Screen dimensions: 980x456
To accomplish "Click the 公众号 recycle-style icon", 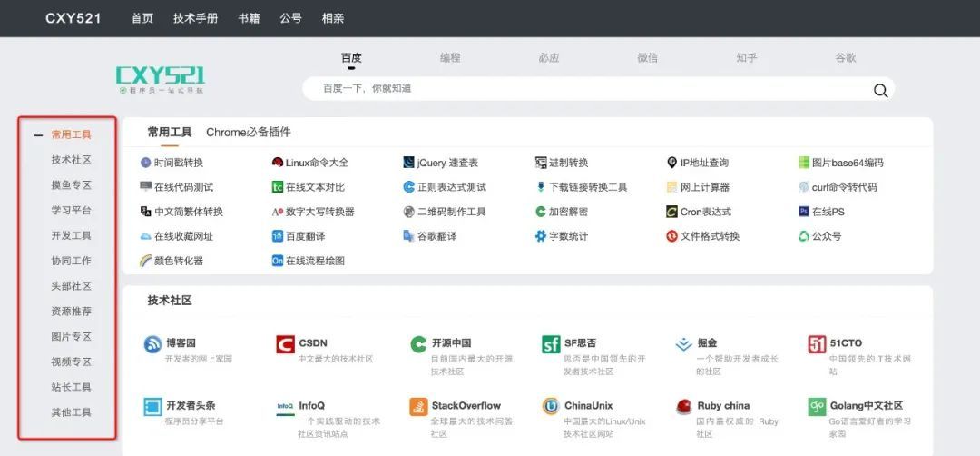I will tap(804, 236).
